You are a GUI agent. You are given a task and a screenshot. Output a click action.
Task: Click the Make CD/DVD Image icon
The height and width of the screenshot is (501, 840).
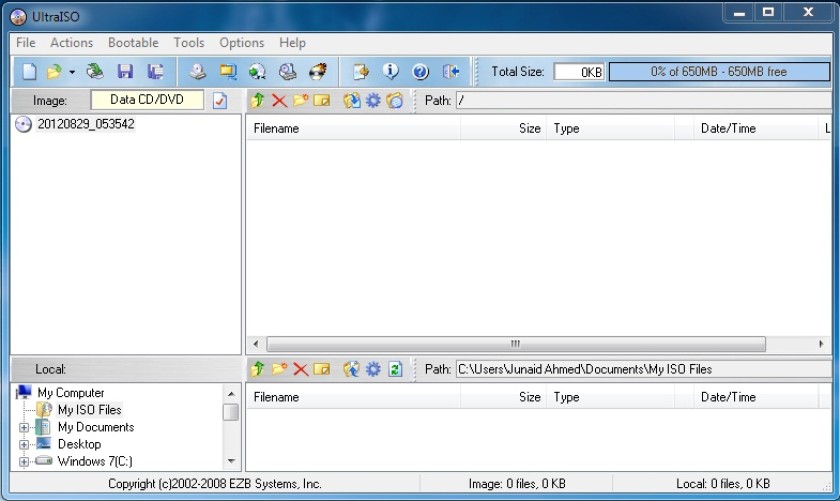(x=198, y=71)
